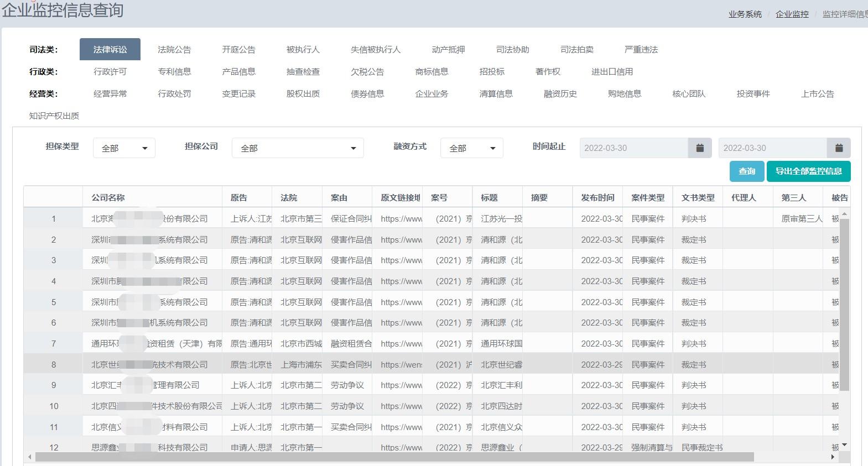Click the start date input field
The image size is (868, 466).
(633, 148)
